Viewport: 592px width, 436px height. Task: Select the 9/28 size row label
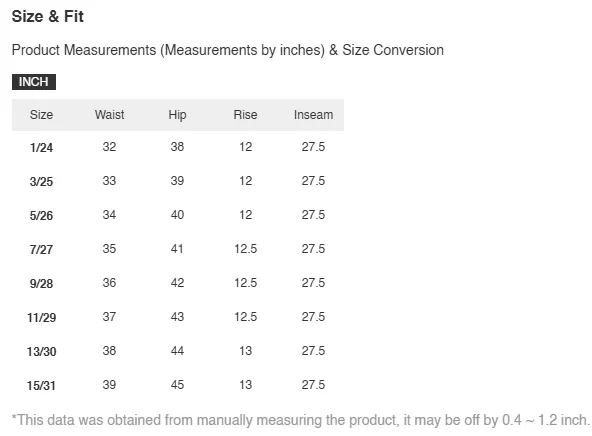[x=42, y=283]
